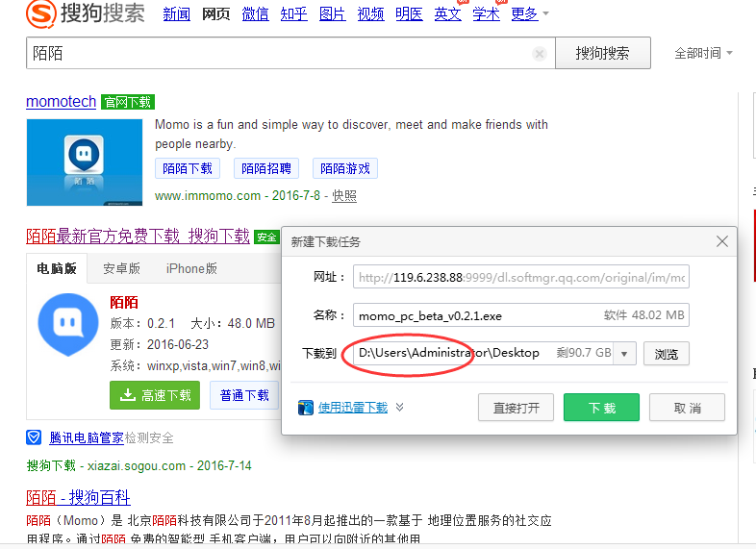Click the 更新: 2016-06-23 text
756x549 pixels.
coord(159,344)
